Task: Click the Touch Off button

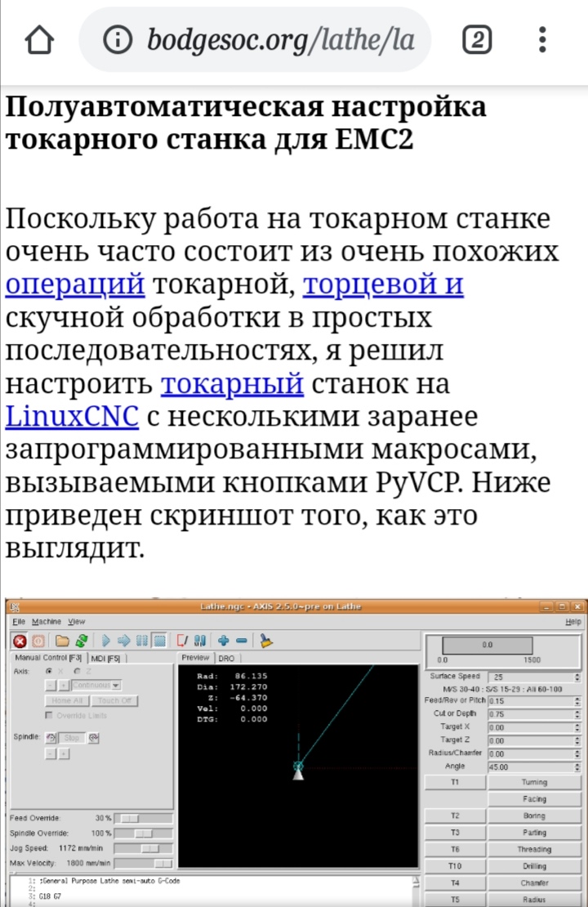Action: tap(114, 700)
